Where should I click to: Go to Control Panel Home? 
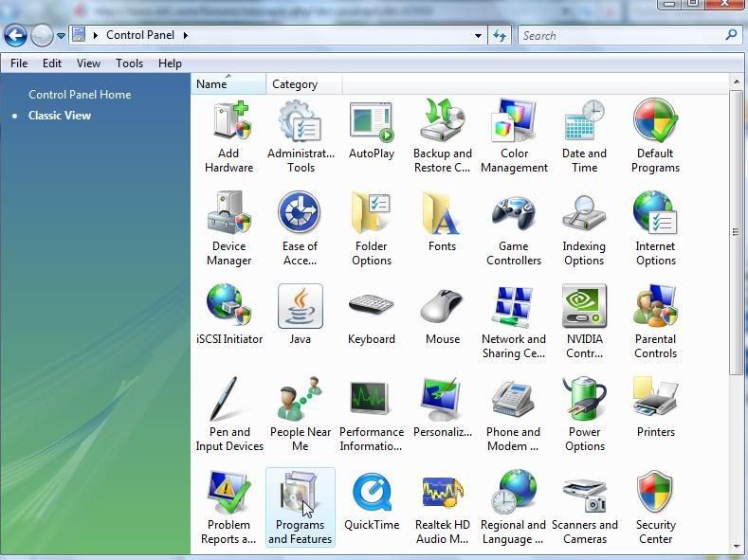click(x=80, y=95)
